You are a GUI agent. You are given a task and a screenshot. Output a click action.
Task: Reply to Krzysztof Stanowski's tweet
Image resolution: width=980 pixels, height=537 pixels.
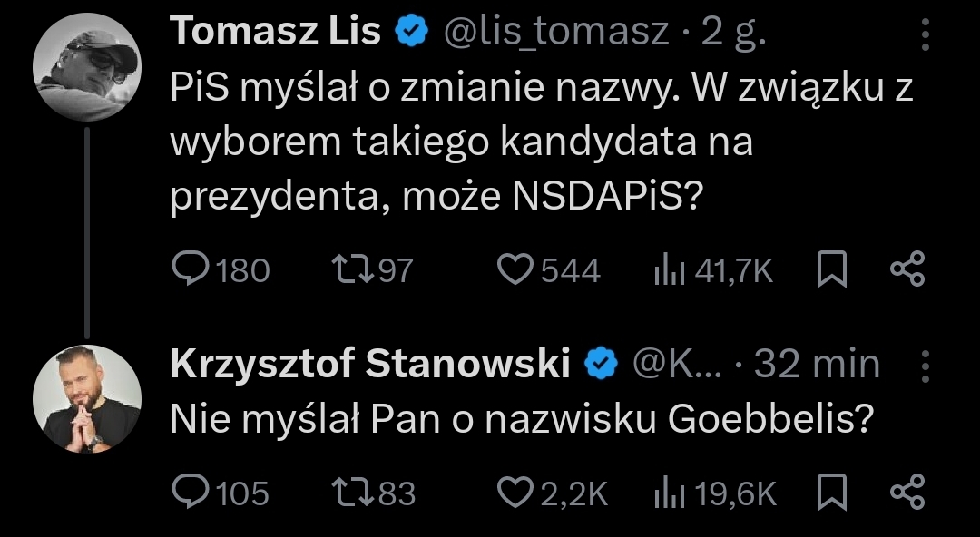(x=191, y=493)
